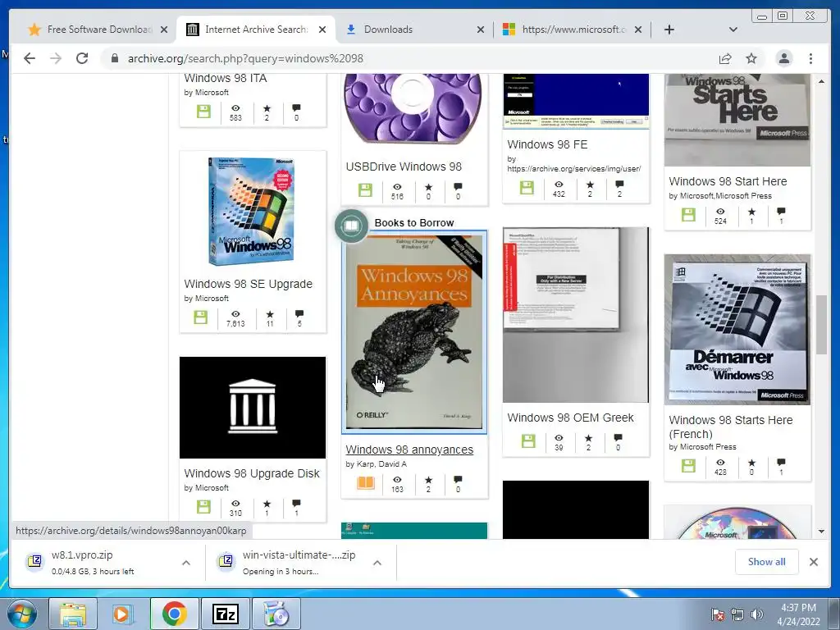Expand options for the w8.1.vpro.zip download
The height and width of the screenshot is (630, 840).
(186, 563)
